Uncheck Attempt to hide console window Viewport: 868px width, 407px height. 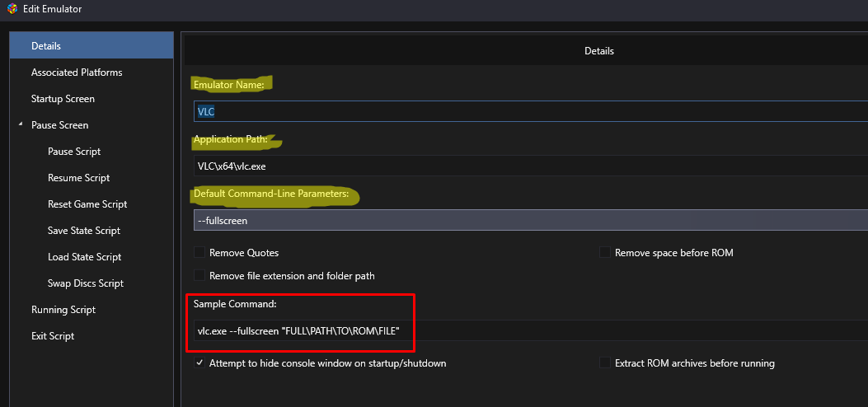pos(199,363)
